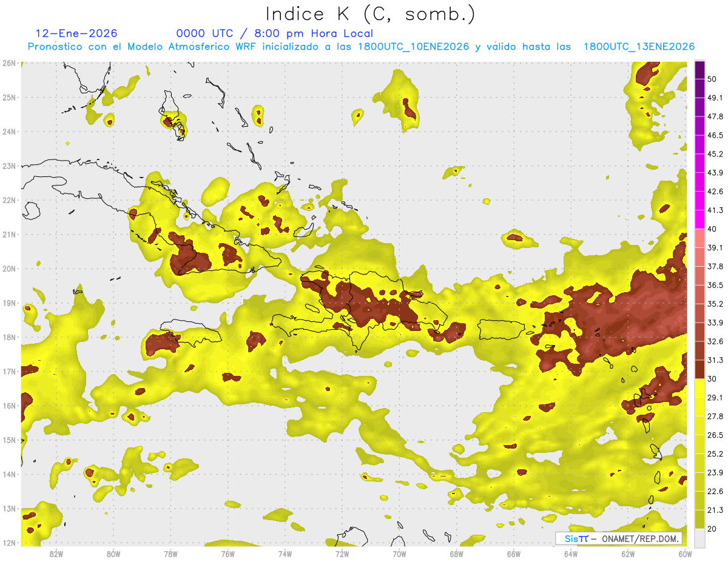Click the 66W longitude label
The height and width of the screenshot is (562, 728).
coord(514,554)
